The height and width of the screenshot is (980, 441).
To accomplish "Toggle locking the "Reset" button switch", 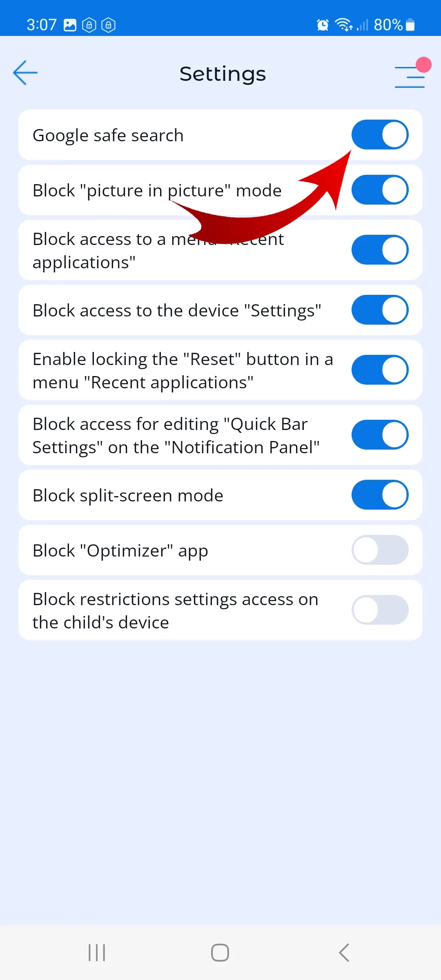I will click(380, 370).
